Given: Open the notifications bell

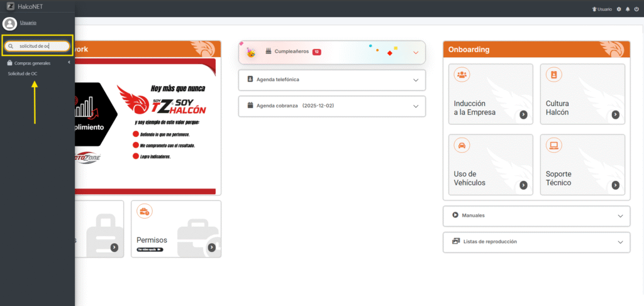Looking at the screenshot, I should 628,9.
